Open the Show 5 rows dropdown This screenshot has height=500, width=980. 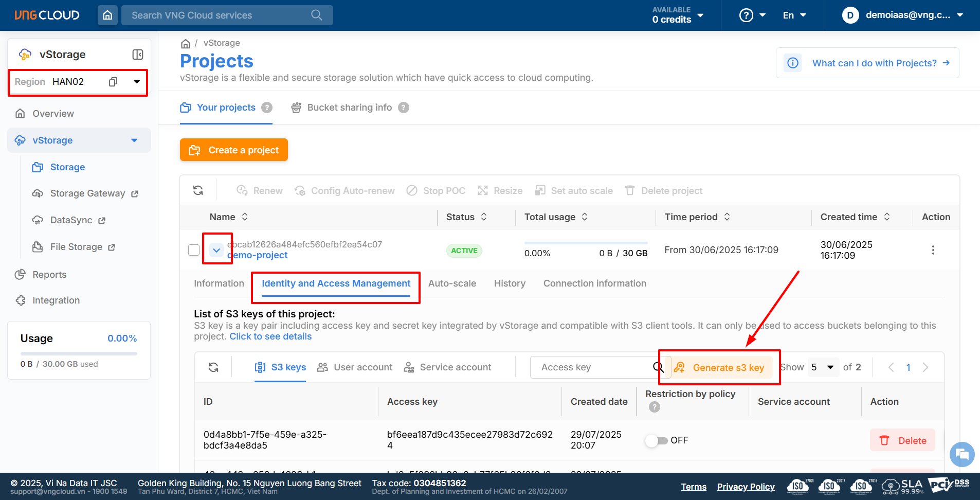(x=823, y=367)
